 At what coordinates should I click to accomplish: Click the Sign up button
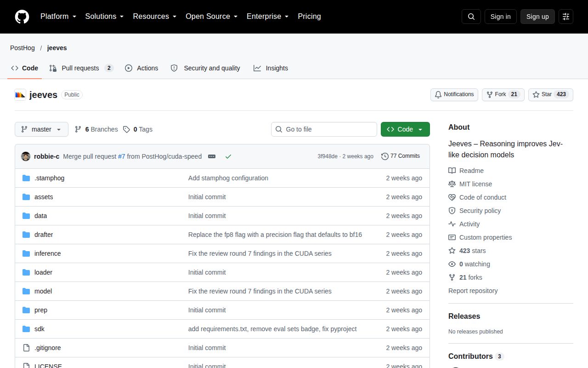coord(537,17)
